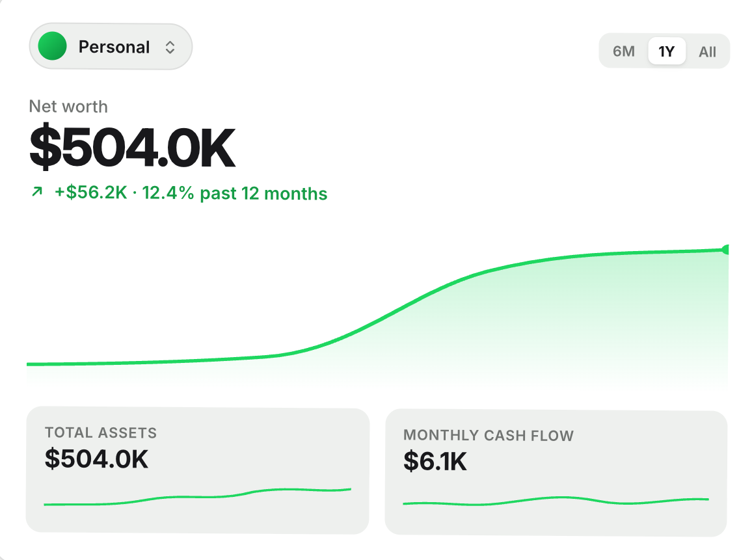Open the Monthly Cash Flow card

(x=556, y=473)
